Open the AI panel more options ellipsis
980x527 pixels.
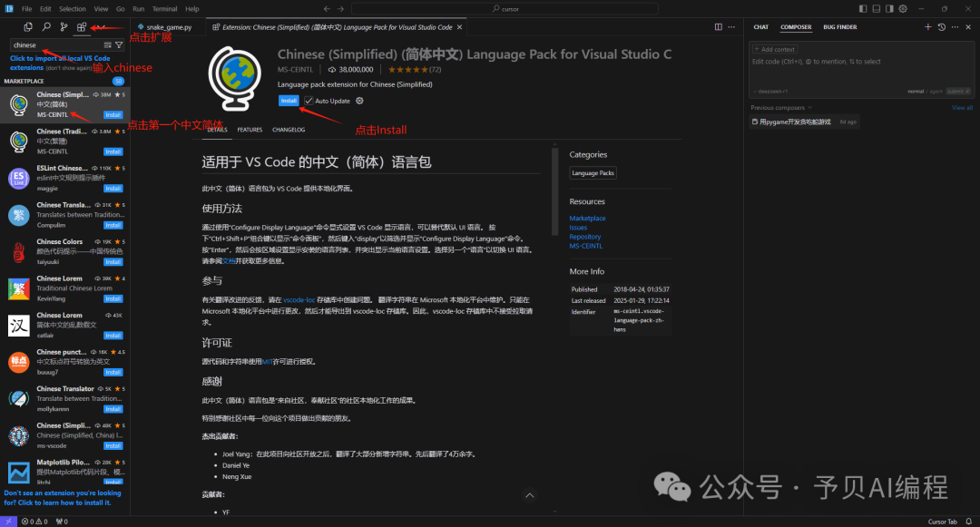(x=955, y=27)
